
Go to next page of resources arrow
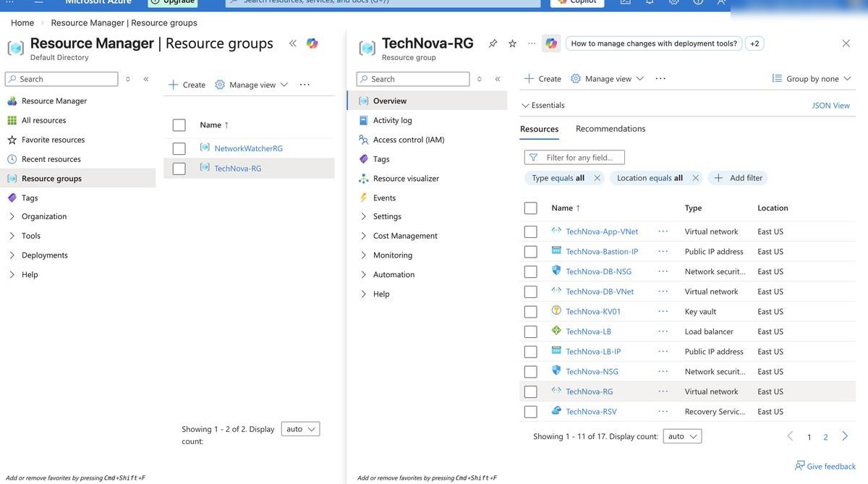click(x=845, y=436)
